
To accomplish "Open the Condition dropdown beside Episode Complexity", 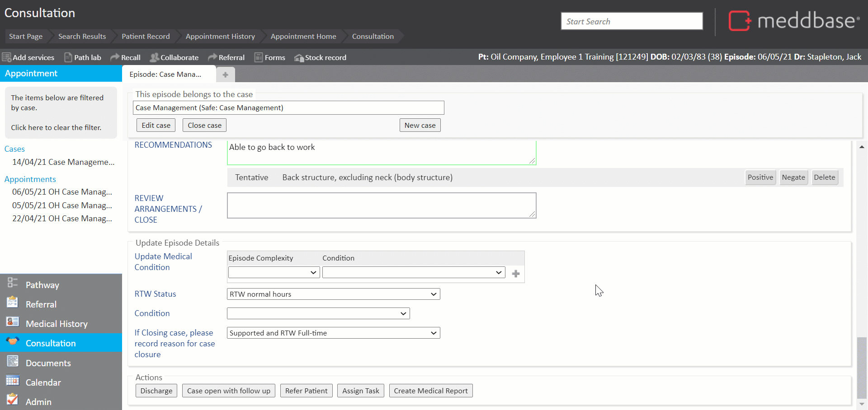I will [414, 272].
